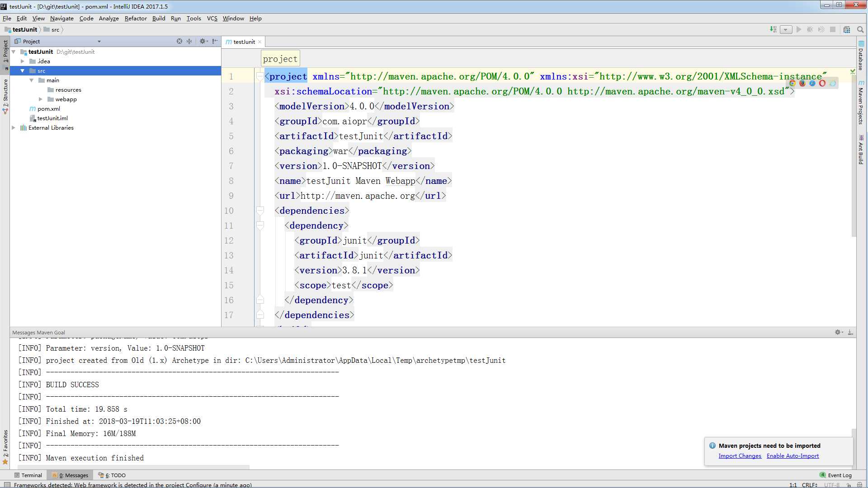Screen dimensions: 868x488
Task: Click the Collapse All icon in Project panel
Action: coord(189,41)
